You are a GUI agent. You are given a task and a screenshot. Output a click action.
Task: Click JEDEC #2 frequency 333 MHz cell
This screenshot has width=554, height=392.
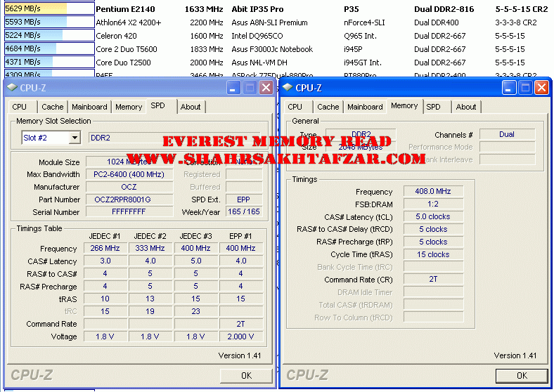150,248
